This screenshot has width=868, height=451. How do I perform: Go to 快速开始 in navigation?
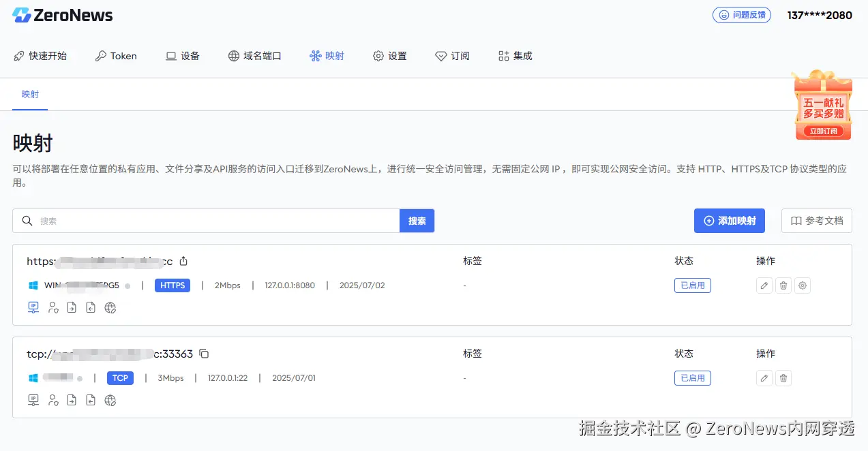(40, 56)
